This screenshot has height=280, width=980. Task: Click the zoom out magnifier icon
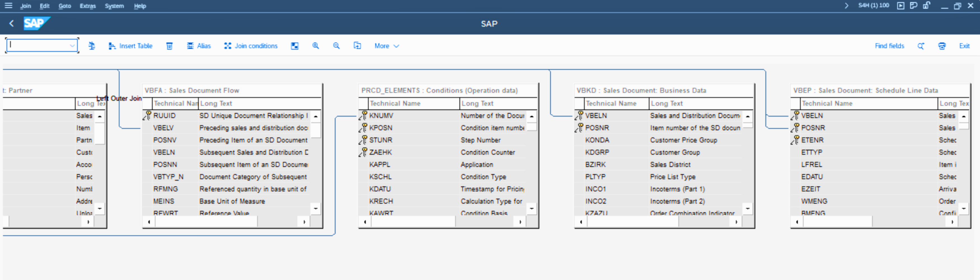(x=336, y=46)
